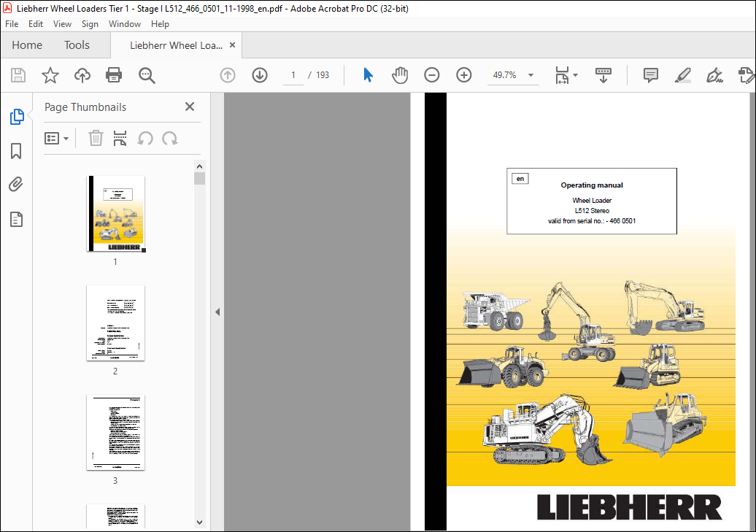This screenshot has width=756, height=532.
Task: Close the Liebherr document tab
Action: [232, 45]
